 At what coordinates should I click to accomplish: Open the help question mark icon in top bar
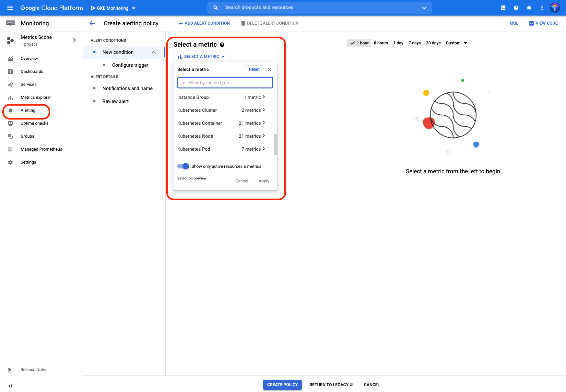[x=516, y=8]
